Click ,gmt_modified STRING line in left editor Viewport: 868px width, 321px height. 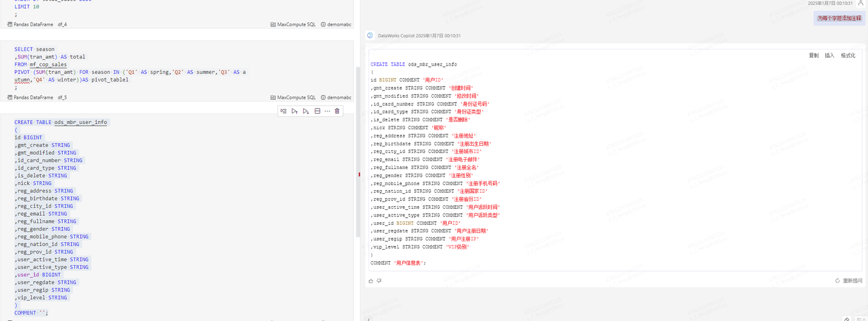click(46, 153)
